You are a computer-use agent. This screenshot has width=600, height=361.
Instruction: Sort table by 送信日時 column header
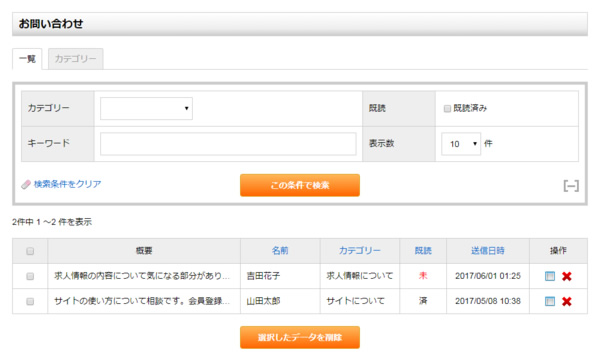click(488, 251)
